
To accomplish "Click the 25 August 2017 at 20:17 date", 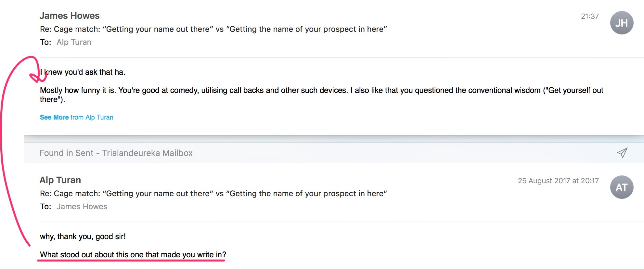I will (558, 181).
